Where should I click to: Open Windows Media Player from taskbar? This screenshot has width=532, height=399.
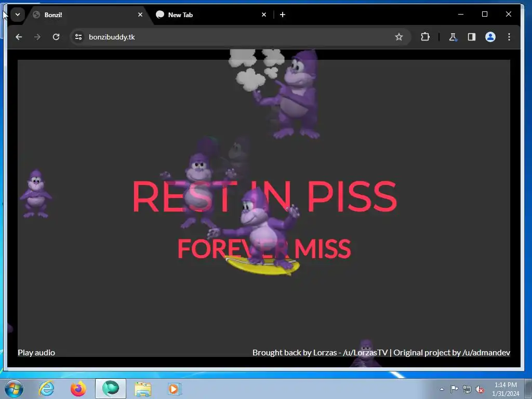[x=175, y=389]
